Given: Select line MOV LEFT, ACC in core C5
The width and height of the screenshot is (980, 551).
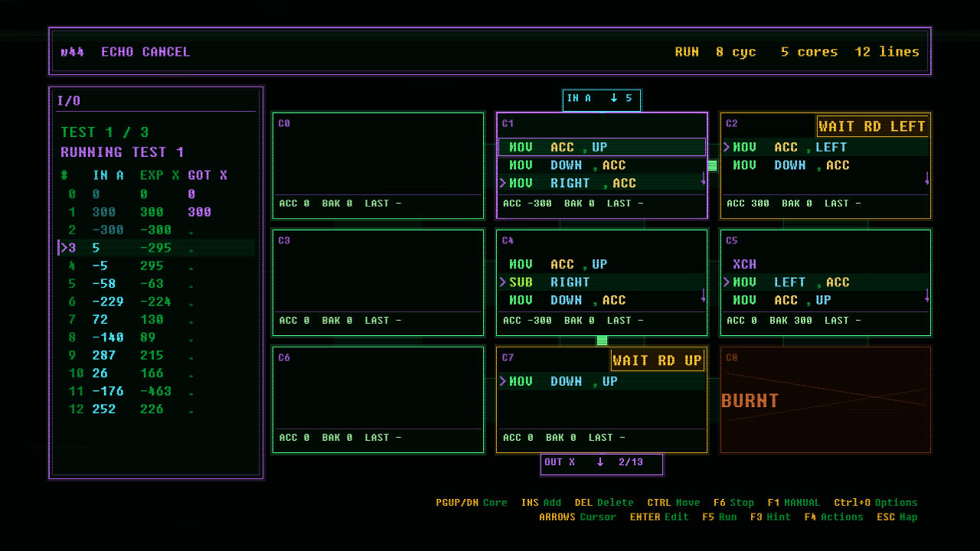Looking at the screenshot, I should (x=825, y=282).
